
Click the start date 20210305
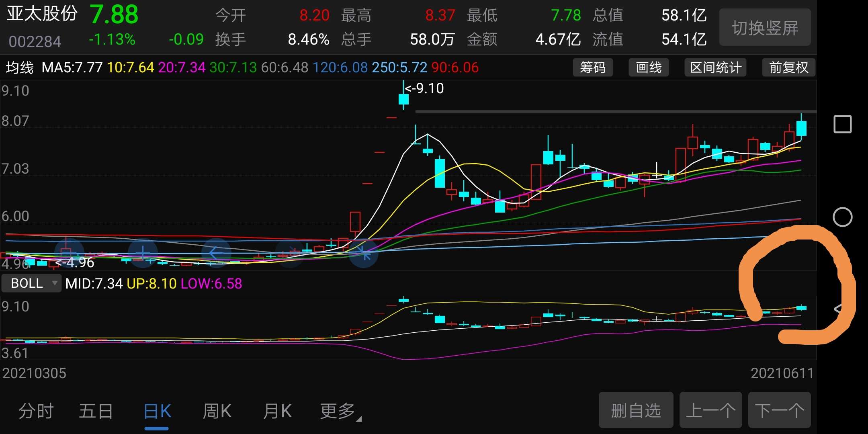(34, 373)
